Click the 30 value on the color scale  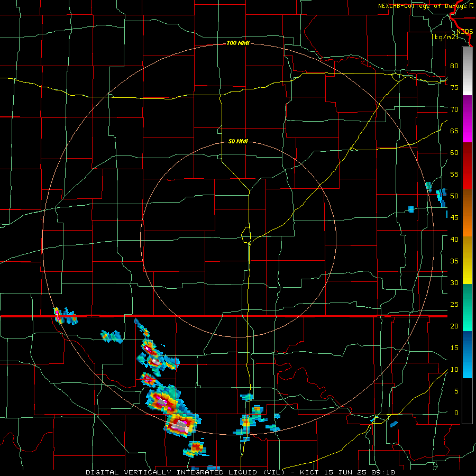click(454, 282)
